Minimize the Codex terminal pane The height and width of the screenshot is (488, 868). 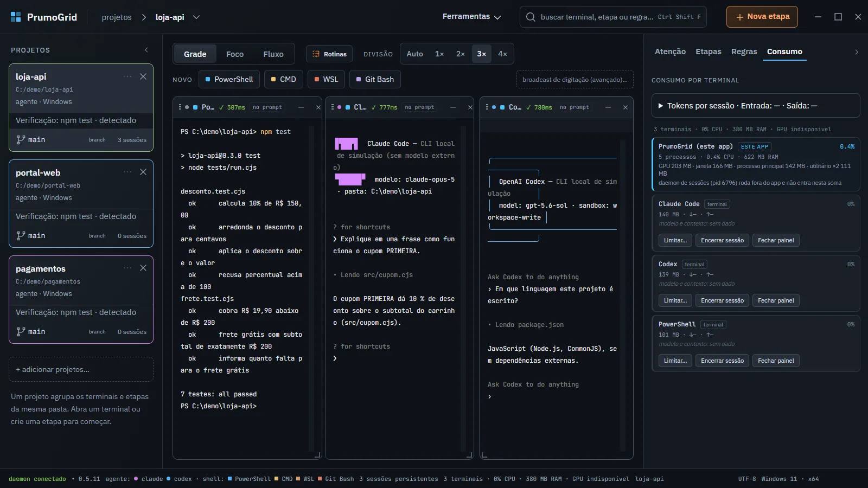608,107
